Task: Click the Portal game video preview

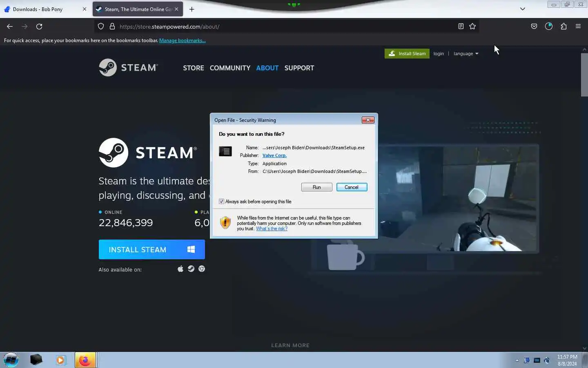Action: click(457, 198)
